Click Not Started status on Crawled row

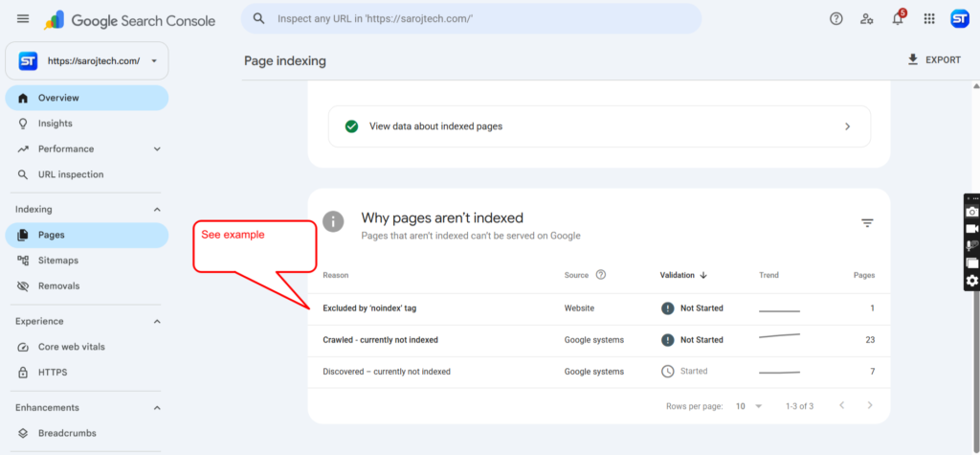click(x=693, y=340)
